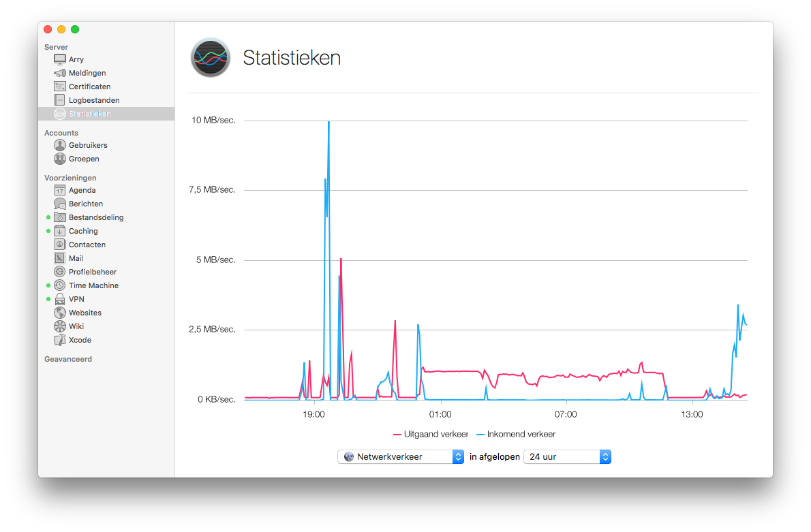Click the Agenda calendar icon
Viewport: 811px width, 532px height.
coord(60,190)
